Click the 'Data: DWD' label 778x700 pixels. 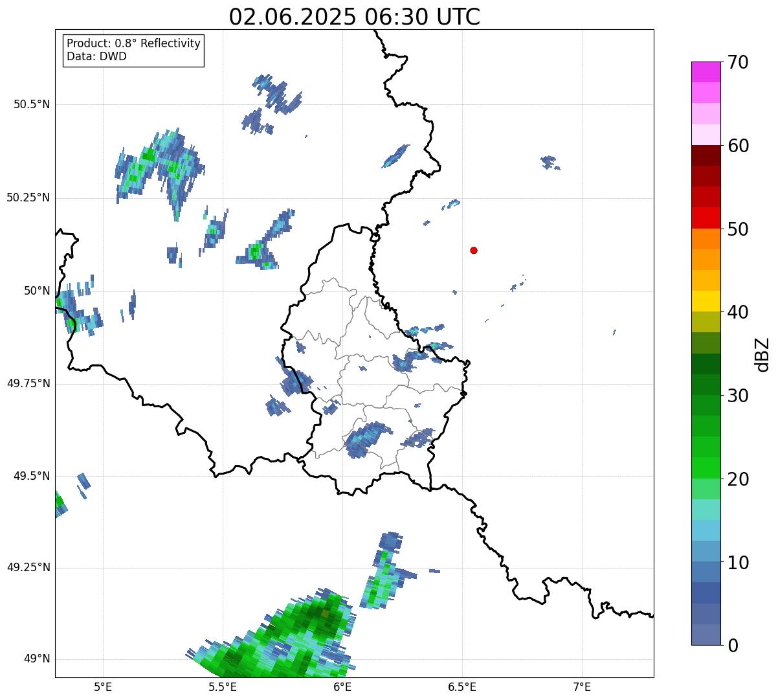96,56
